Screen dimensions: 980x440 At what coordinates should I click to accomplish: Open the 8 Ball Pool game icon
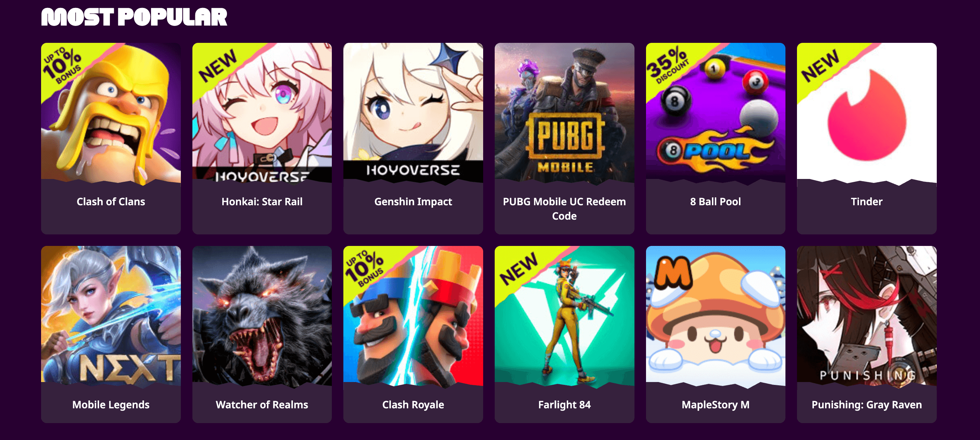(x=716, y=114)
